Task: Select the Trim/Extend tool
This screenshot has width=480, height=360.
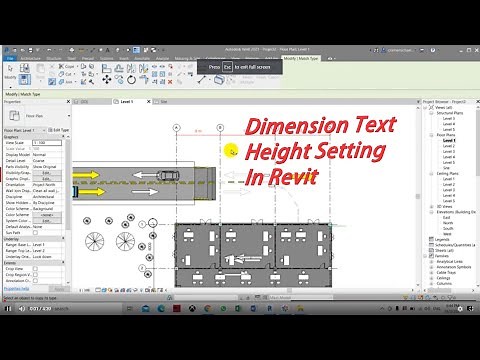Action: 144,80
